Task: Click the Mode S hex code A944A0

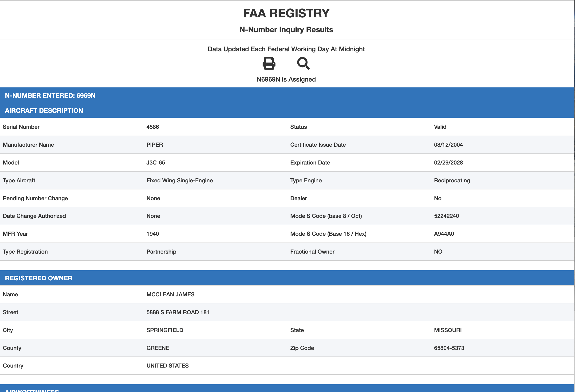Action: coord(444,234)
